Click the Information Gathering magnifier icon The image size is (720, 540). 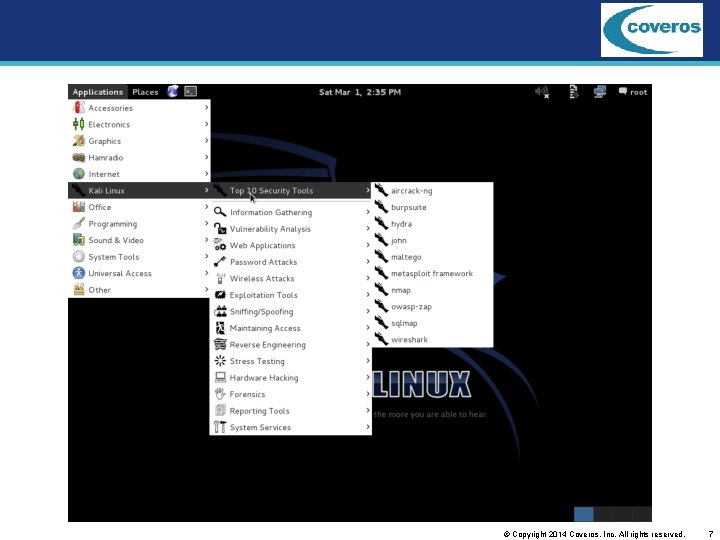220,212
